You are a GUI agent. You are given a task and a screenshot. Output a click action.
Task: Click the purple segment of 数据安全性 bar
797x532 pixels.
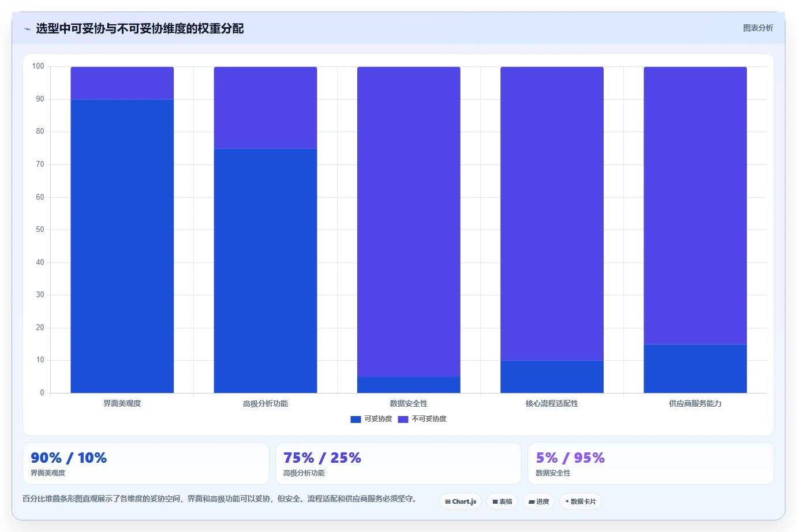(x=409, y=222)
